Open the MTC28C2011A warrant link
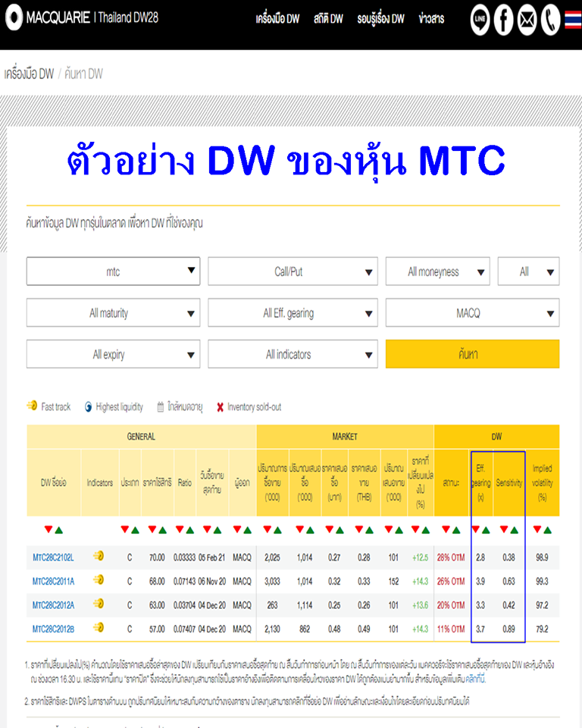Image resolution: width=582 pixels, height=728 pixels. click(53, 582)
